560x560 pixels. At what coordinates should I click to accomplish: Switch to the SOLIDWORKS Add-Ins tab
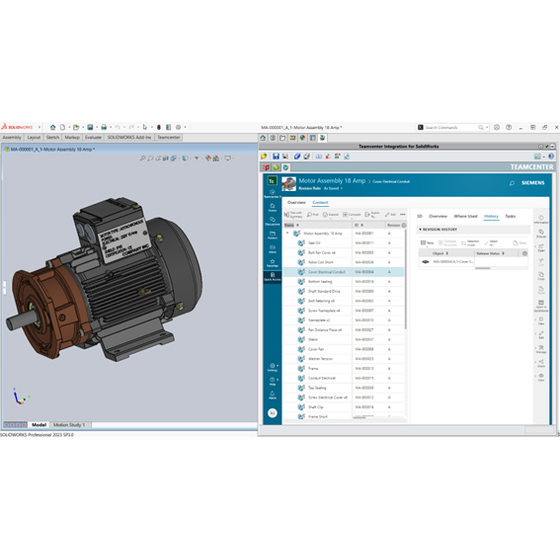pos(129,138)
